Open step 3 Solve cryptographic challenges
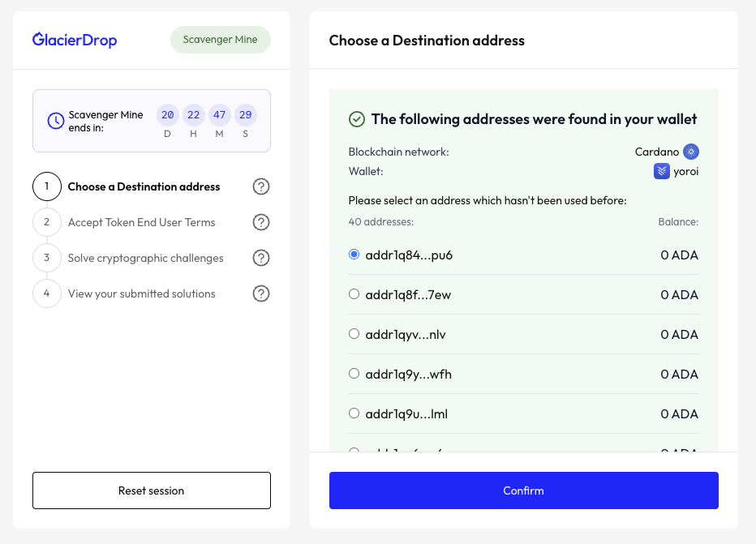The image size is (756, 544). (145, 258)
